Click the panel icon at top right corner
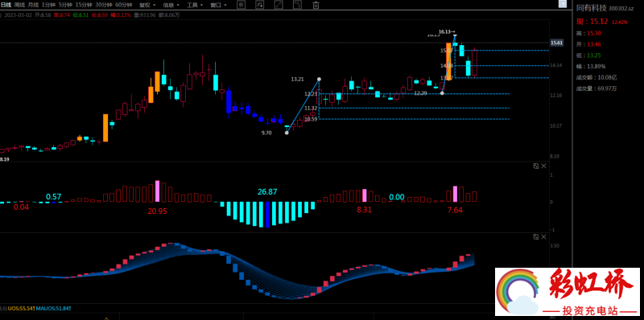The width and height of the screenshot is (644, 320). tap(562, 4)
